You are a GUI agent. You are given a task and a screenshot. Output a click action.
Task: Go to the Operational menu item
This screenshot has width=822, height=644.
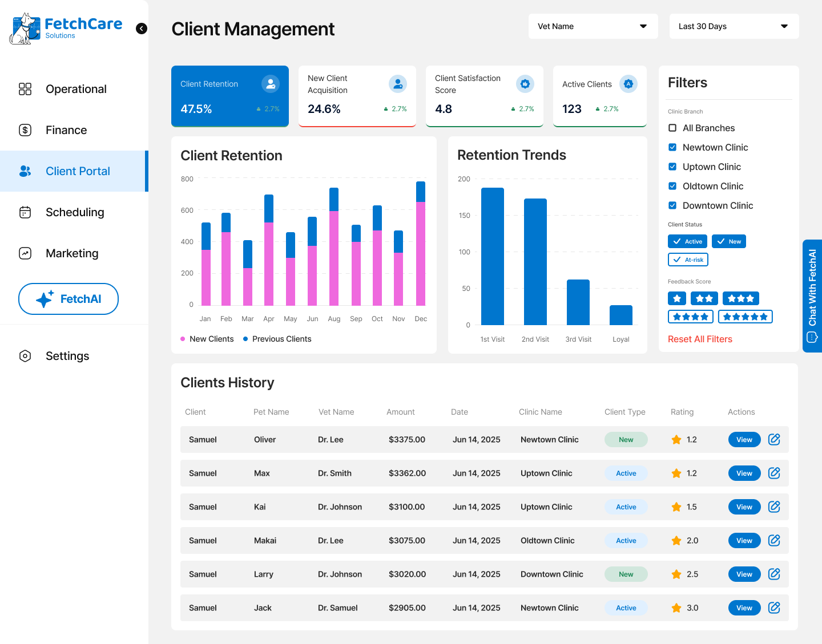(x=76, y=89)
